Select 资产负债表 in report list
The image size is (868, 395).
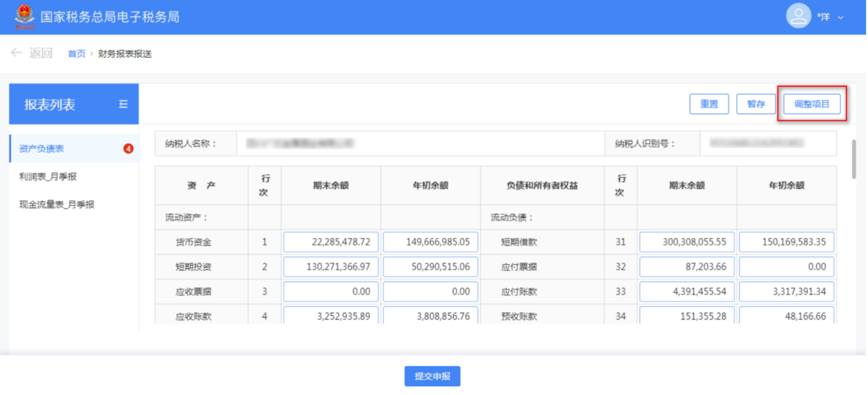[42, 149]
